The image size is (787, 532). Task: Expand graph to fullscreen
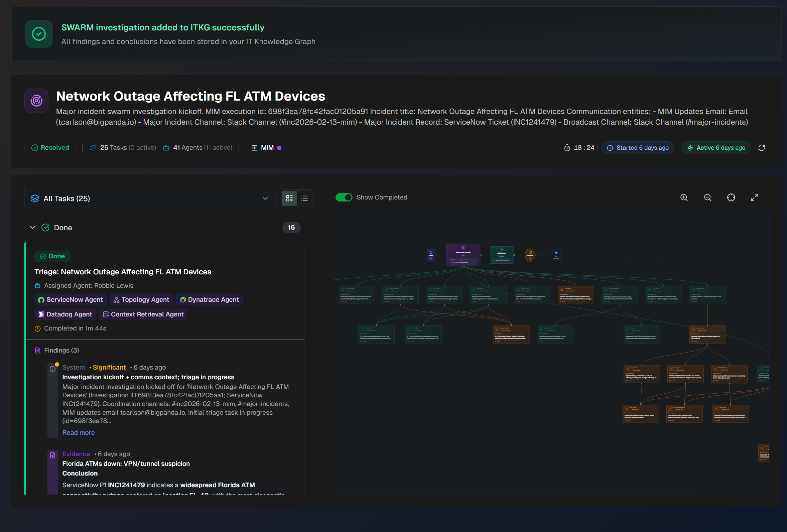(754, 197)
